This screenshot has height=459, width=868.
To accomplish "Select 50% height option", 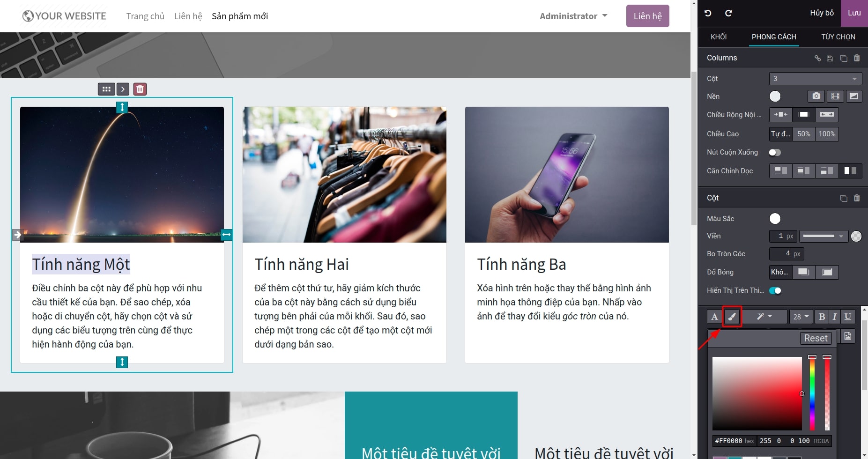I will click(x=804, y=134).
